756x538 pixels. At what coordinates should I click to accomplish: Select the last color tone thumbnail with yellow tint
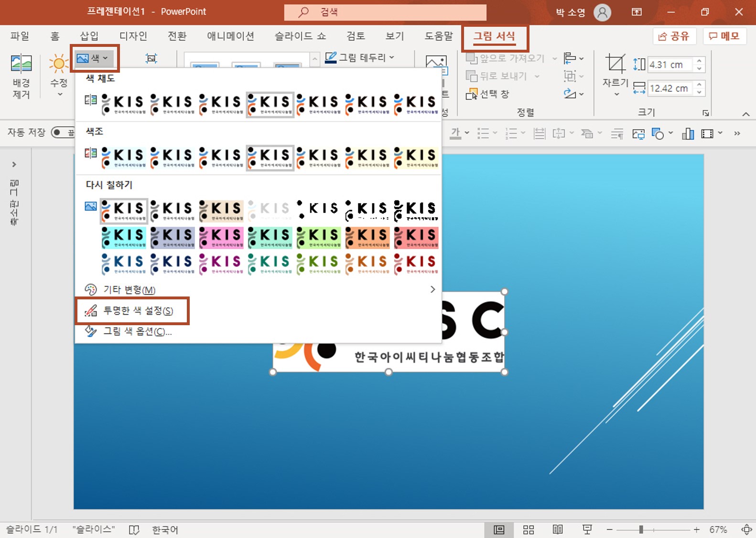pos(416,158)
